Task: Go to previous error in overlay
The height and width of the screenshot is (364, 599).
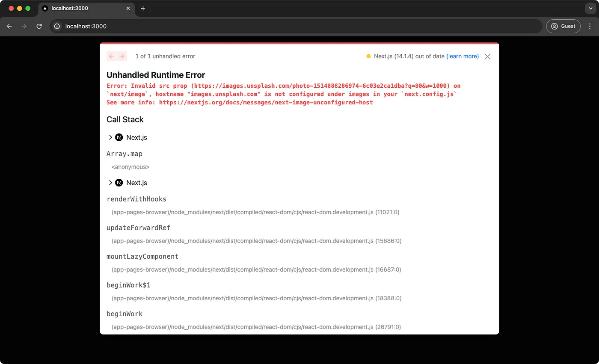Action: [111, 56]
